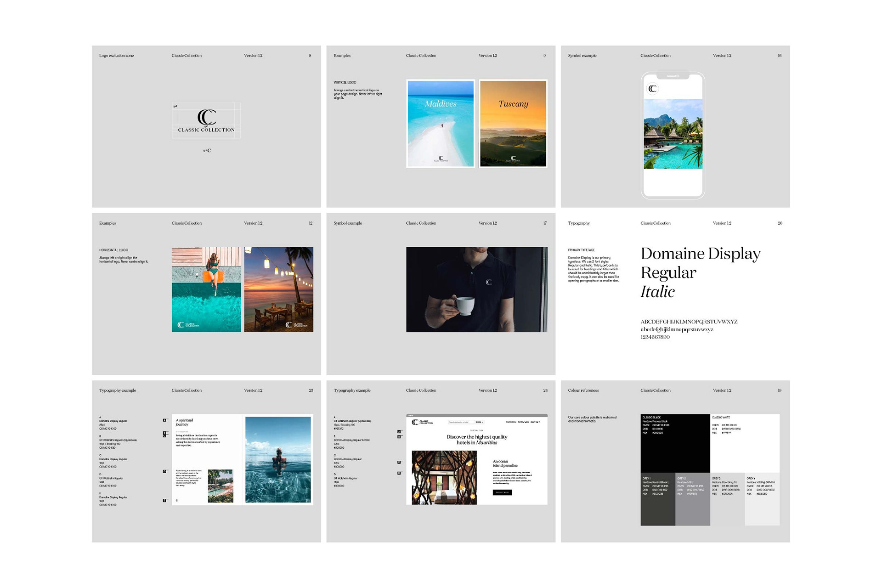Click the search destination input field

coord(460,422)
